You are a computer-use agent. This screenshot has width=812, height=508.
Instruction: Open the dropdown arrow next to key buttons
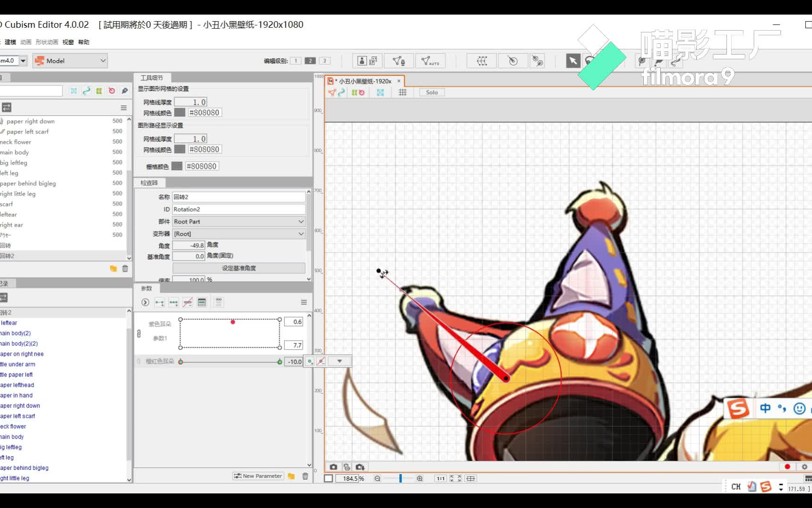tap(339, 361)
